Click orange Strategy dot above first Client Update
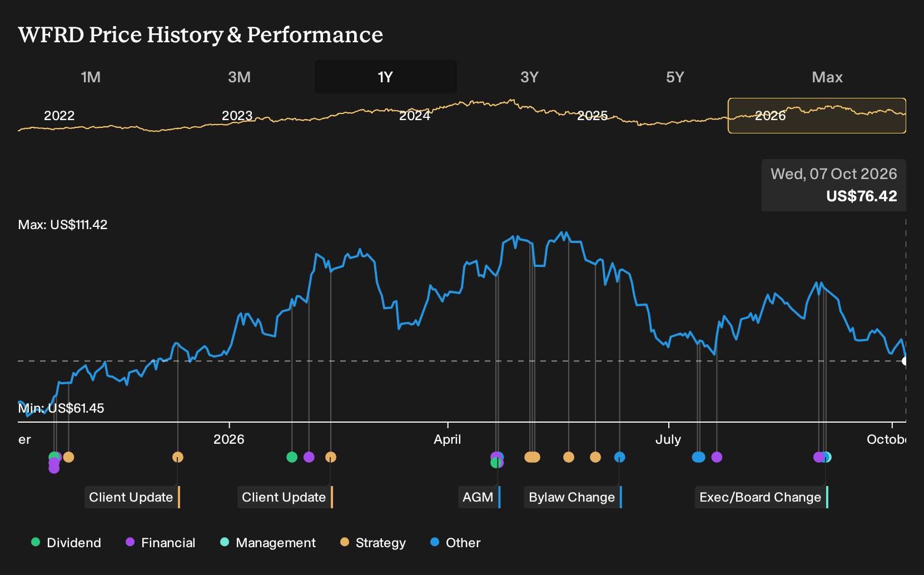Screen dimensions: 924x575 pyautogui.click(x=178, y=457)
